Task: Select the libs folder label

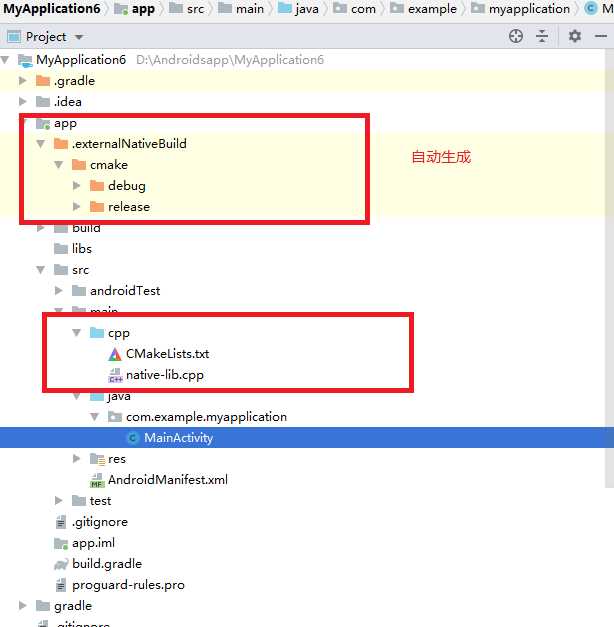Action: [82, 249]
